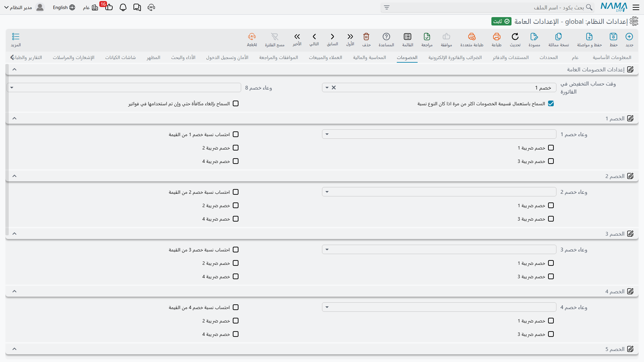Collapse the إعدادات الخصومات العامة section
The image size is (644, 362).
(x=14, y=69)
